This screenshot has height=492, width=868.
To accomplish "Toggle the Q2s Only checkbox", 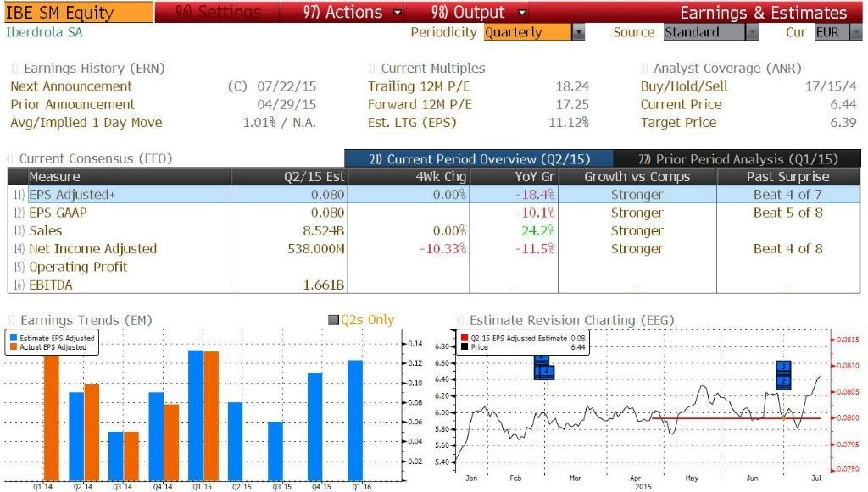I will (333, 320).
